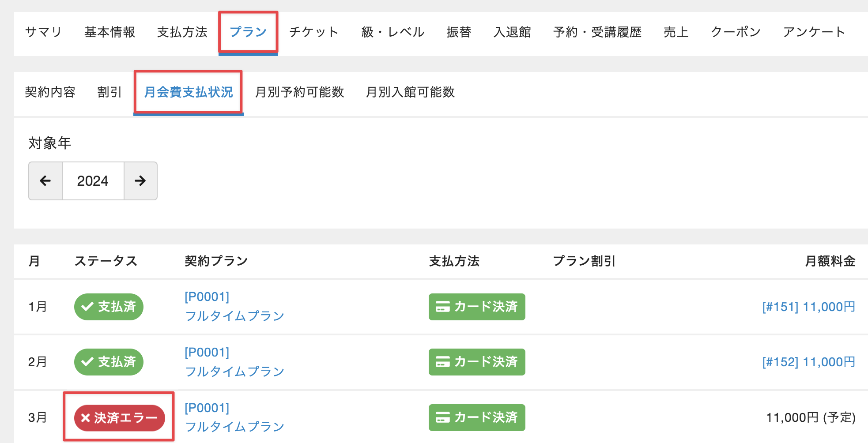Go to the クーポン tab
Viewport: 868px width, 443px height.
pos(736,32)
